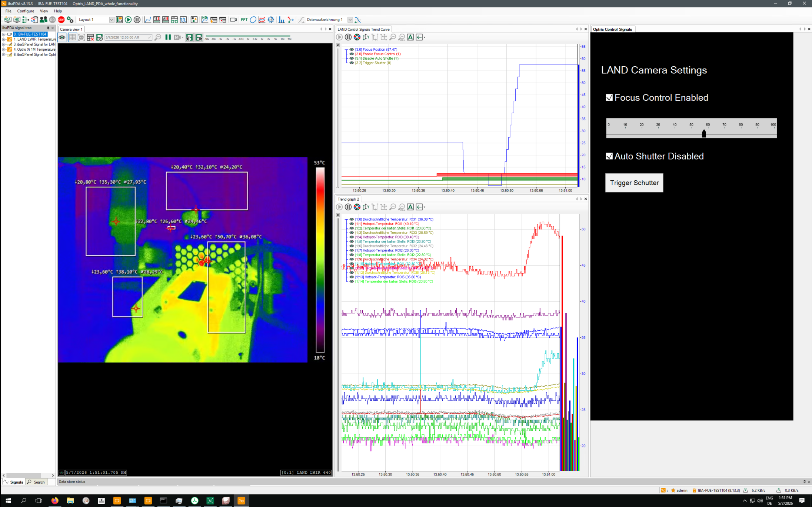Open the I/O manager gears icon

pos(70,20)
